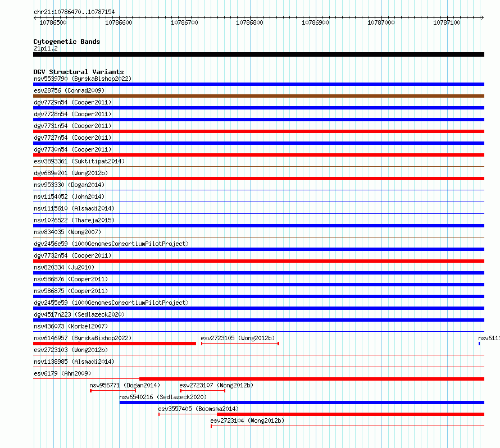Click nsv956771 (Dogan2014) label

[125, 385]
